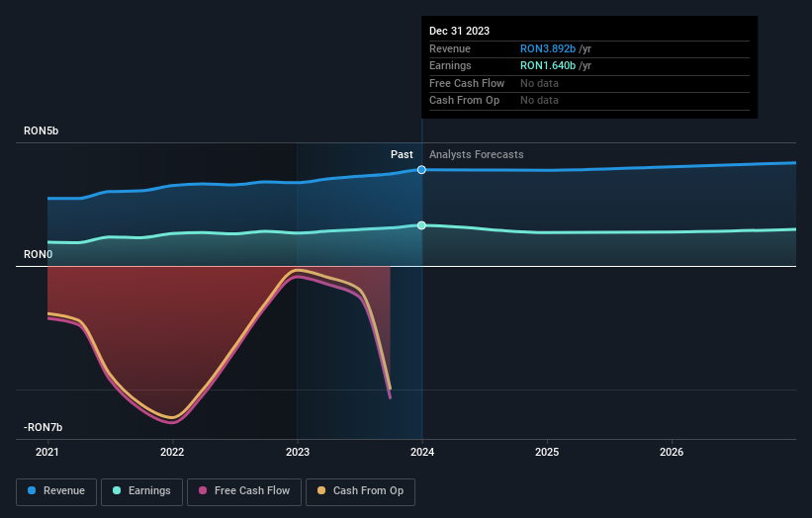The width and height of the screenshot is (812, 518).
Task: Click the 2022 x-axis label
Action: click(172, 452)
